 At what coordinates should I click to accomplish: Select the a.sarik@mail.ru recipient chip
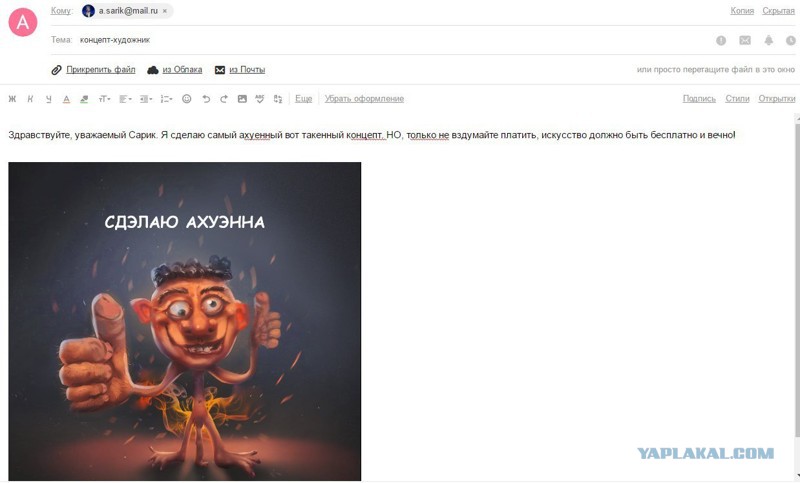tap(127, 11)
